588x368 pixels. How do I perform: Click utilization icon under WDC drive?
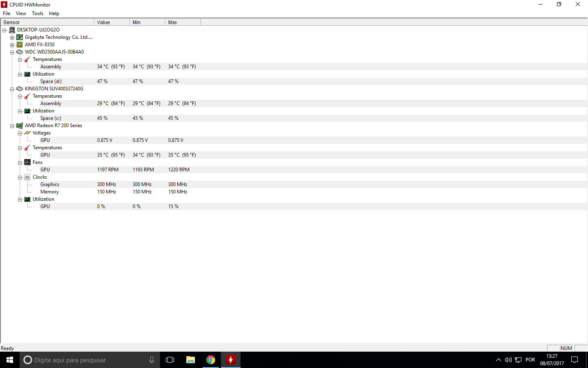click(x=27, y=74)
